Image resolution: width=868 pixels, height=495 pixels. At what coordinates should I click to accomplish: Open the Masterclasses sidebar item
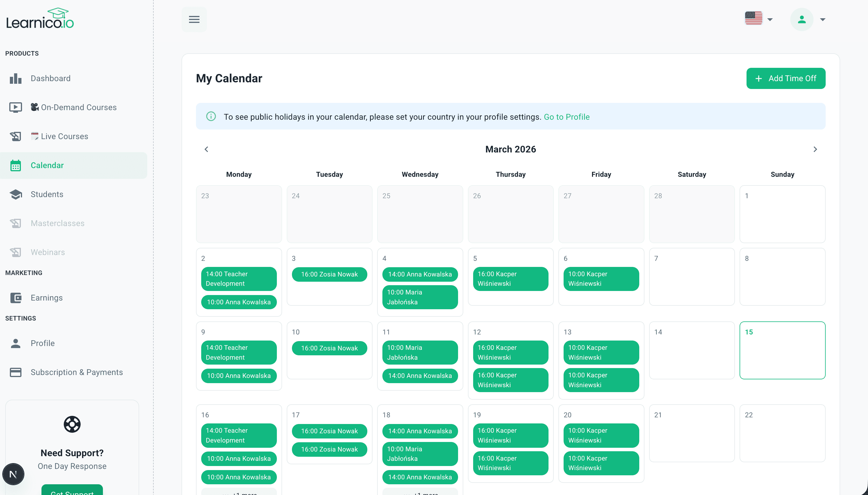57,223
